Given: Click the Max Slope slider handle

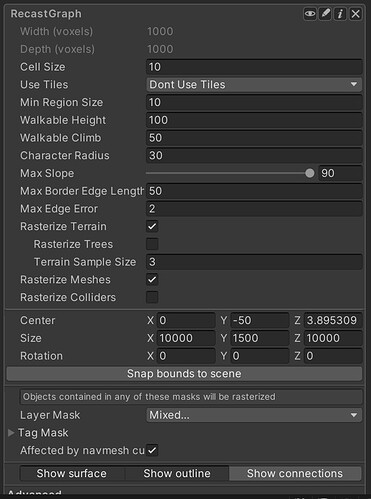Looking at the screenshot, I should 310,173.
